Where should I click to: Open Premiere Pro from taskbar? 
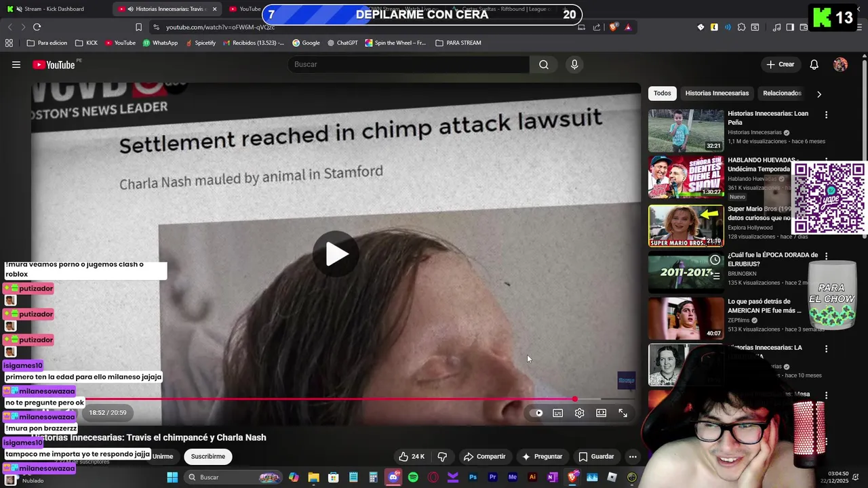pos(492,477)
